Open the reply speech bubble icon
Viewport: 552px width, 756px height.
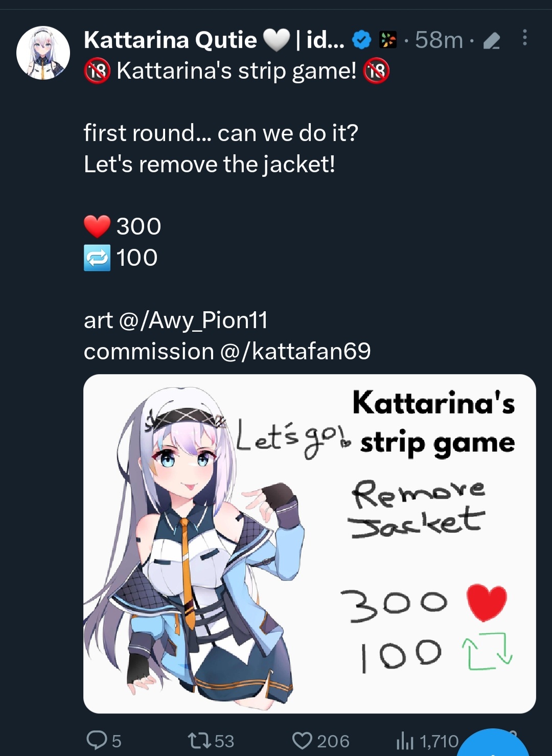(x=97, y=740)
